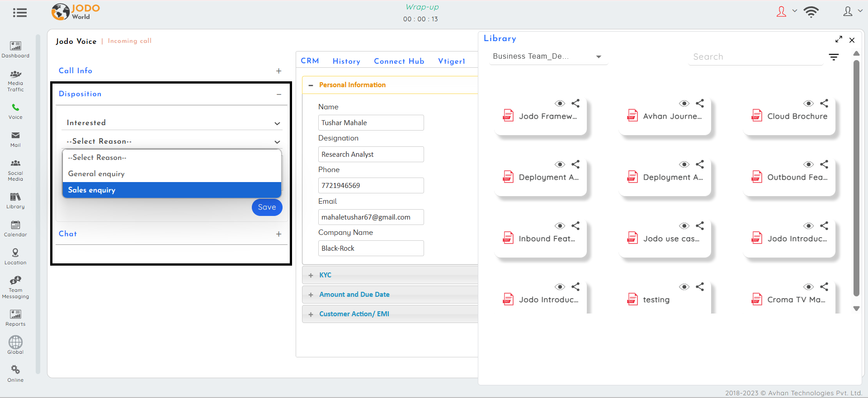
Task: Switch to the Connect Hub tab
Action: [x=399, y=61]
